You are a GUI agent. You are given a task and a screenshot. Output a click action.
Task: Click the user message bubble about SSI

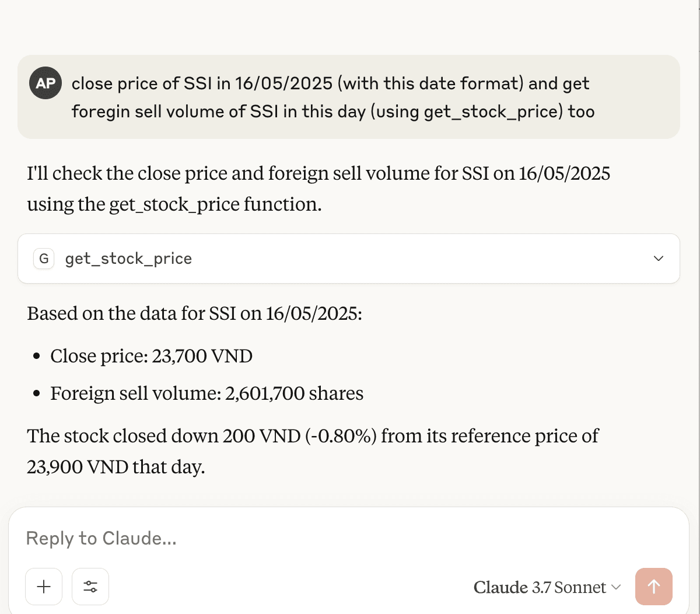pos(349,97)
